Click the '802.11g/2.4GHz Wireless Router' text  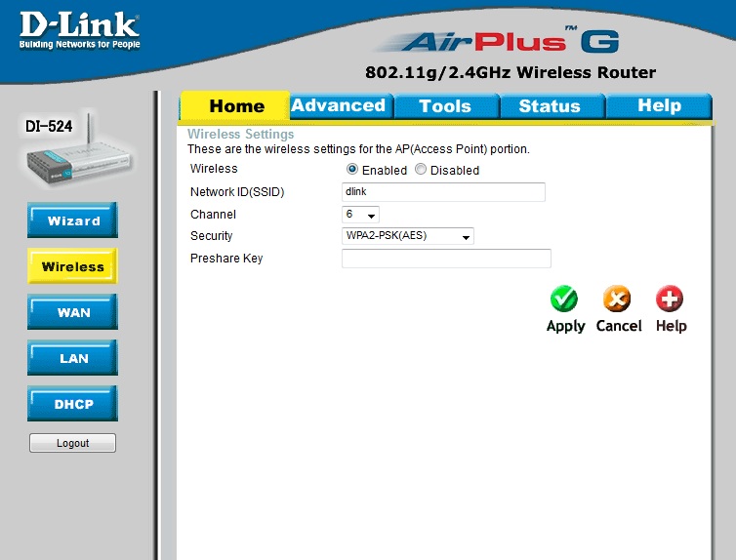click(x=511, y=73)
